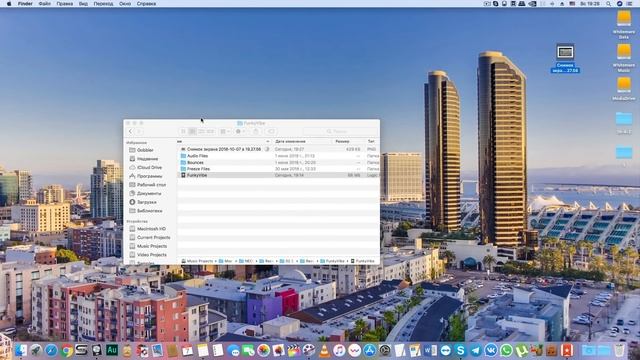Open Spotlight search in the menu bar
Viewport: 640px width, 360px height.
(x=609, y=4)
